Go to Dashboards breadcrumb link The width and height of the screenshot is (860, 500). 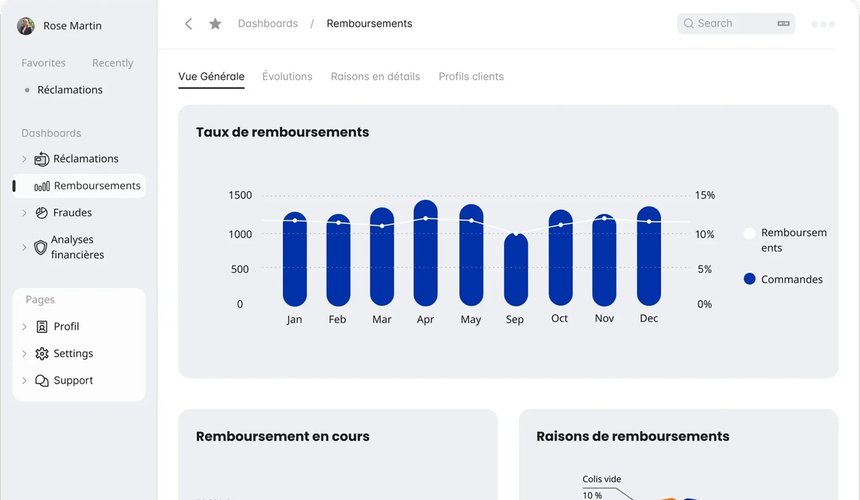pyautogui.click(x=267, y=24)
